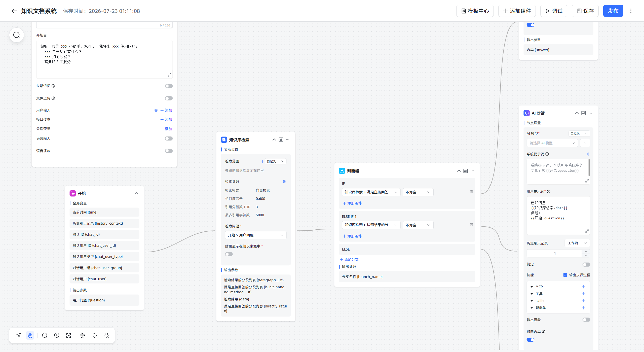The width and height of the screenshot is (644, 352).
Task: Click the 保存 button
Action: [585, 11]
